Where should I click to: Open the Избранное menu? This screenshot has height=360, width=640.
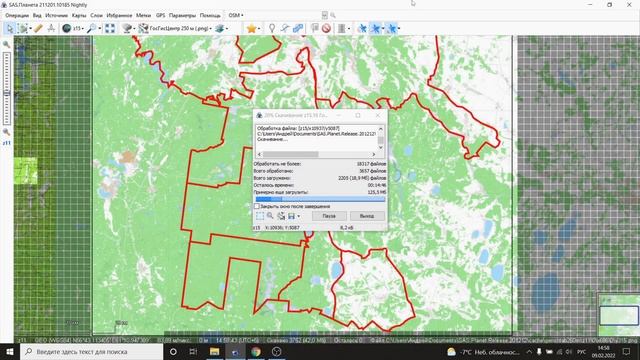coord(119,16)
